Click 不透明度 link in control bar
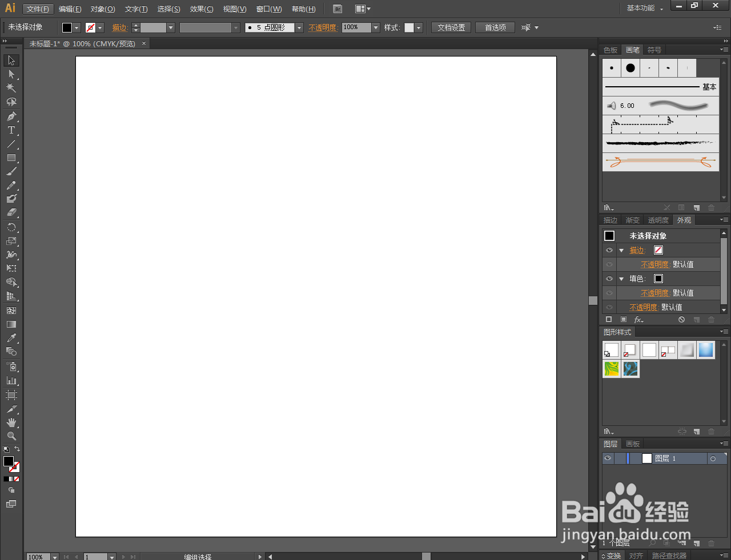This screenshot has width=731, height=560. tap(322, 27)
